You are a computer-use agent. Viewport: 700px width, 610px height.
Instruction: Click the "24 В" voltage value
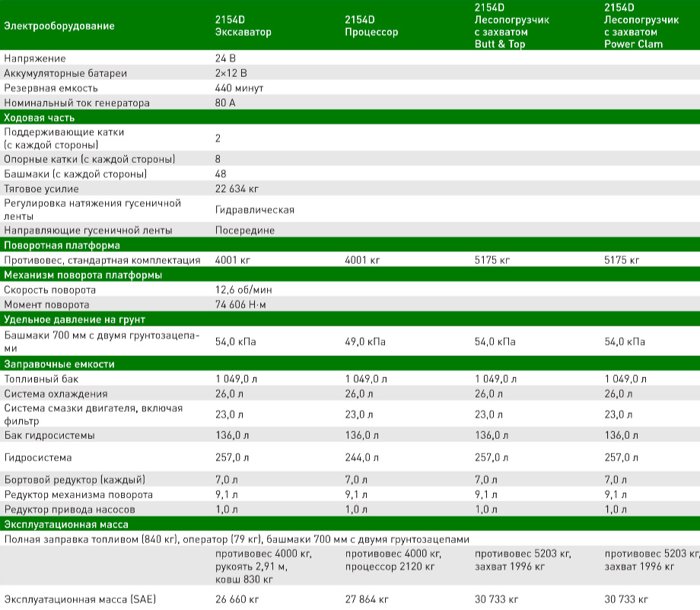pyautogui.click(x=225, y=59)
